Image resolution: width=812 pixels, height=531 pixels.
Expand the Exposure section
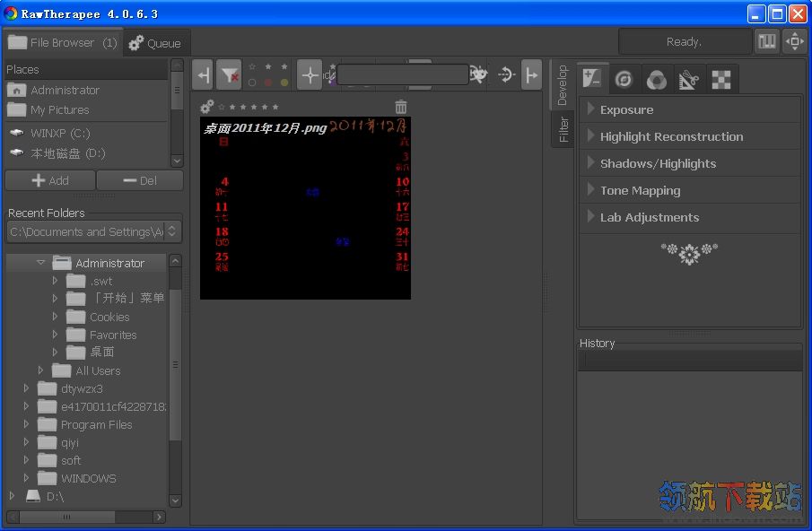[626, 109]
